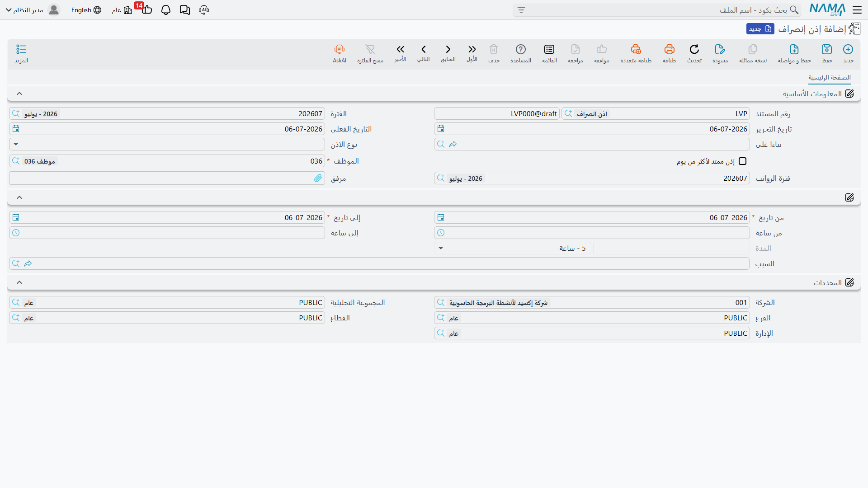Click the Review (مراجعة) icon
The height and width of the screenshot is (488, 868).
[x=576, y=49]
